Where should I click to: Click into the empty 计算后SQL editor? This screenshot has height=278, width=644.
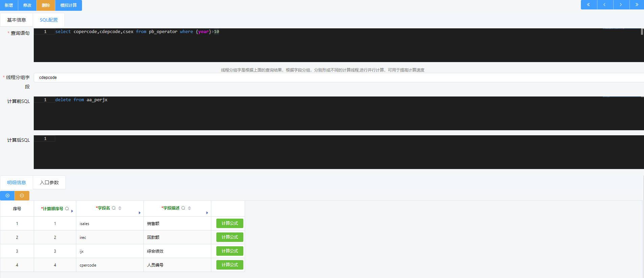click(x=339, y=152)
